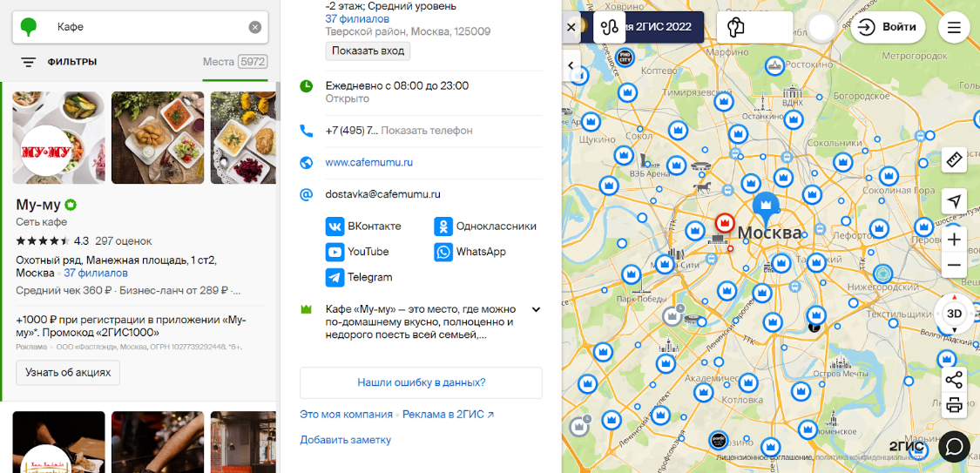Screen dimensions: 980x473
Task: Click the second listing's logo photo
Action: tap(58, 442)
